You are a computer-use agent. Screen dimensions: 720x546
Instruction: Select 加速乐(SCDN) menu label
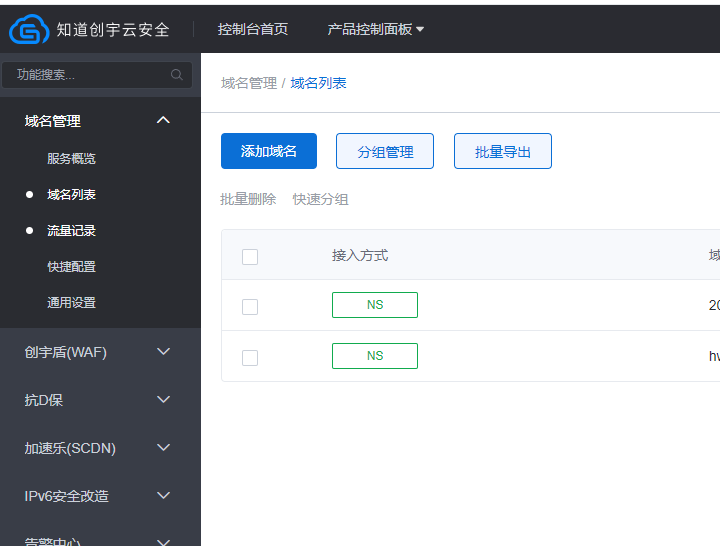(x=70, y=448)
